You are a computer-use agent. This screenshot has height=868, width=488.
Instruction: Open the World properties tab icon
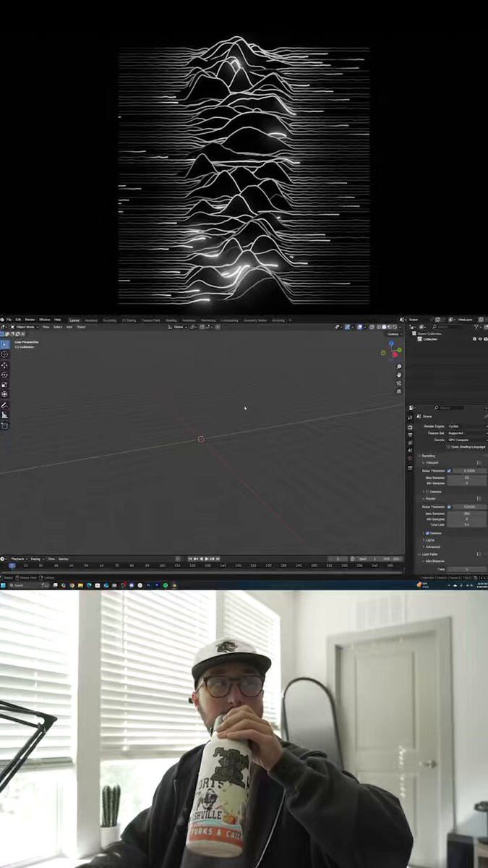click(410, 458)
